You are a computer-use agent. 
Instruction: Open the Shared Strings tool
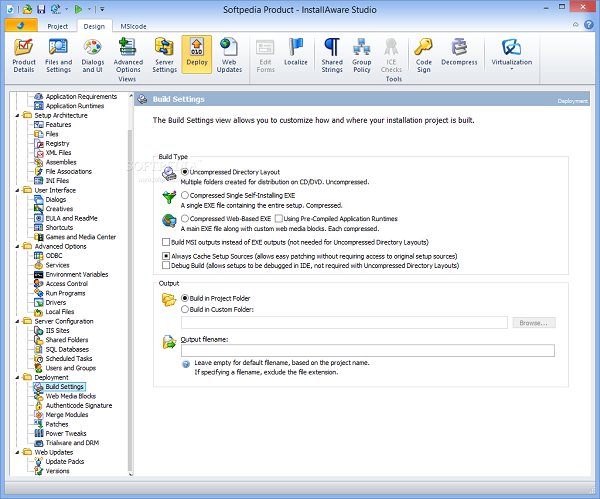point(331,56)
